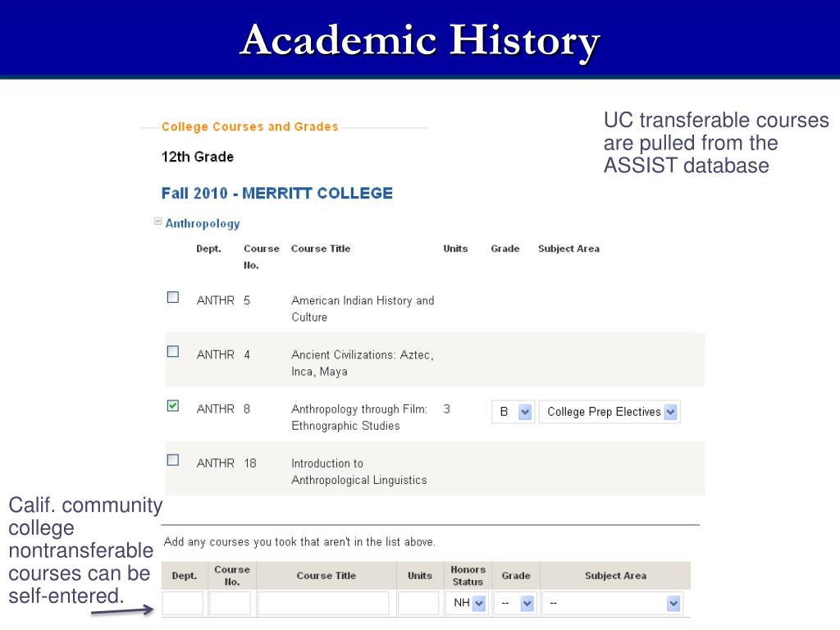Click the Anthropology section heading link
840x630 pixels.
tap(203, 223)
